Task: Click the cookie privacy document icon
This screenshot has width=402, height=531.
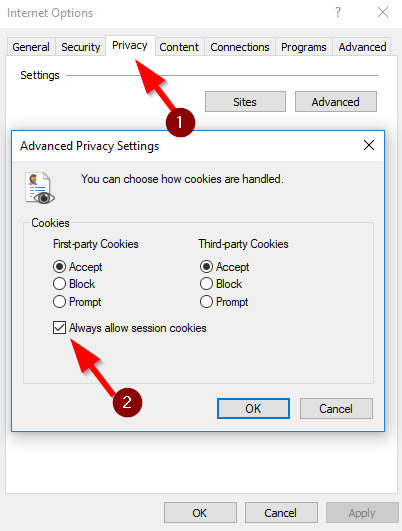Action: click(x=40, y=188)
